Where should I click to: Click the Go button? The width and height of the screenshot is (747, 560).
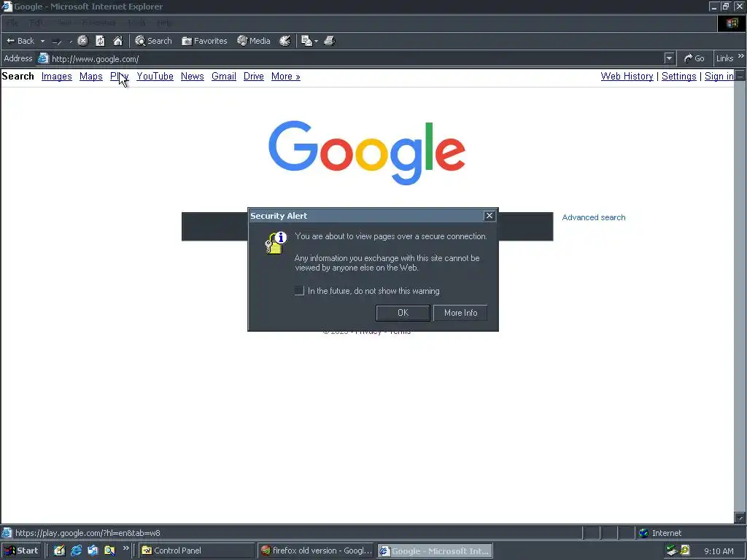point(694,58)
